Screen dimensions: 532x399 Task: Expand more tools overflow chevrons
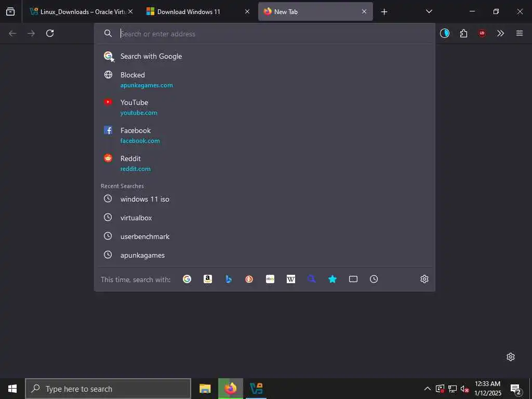tap(500, 33)
